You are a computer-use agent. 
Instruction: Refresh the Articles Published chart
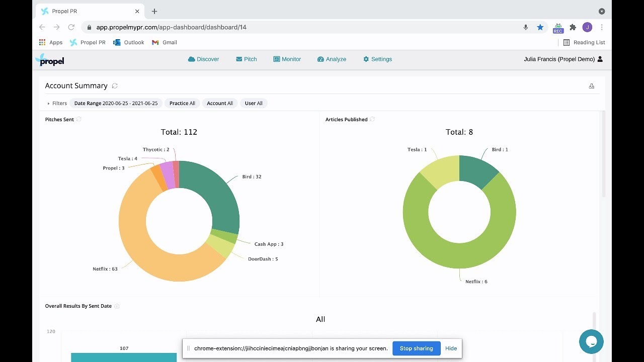(372, 119)
